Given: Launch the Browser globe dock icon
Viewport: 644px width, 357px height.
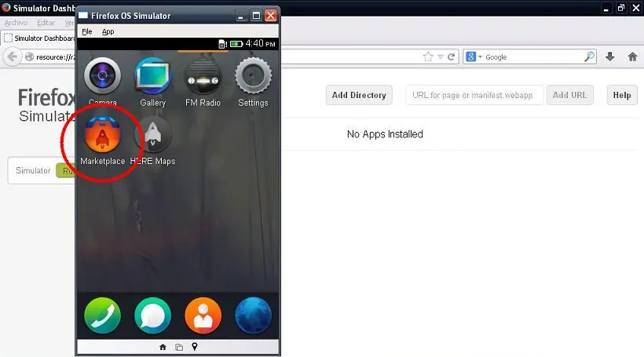Looking at the screenshot, I should point(253,315).
